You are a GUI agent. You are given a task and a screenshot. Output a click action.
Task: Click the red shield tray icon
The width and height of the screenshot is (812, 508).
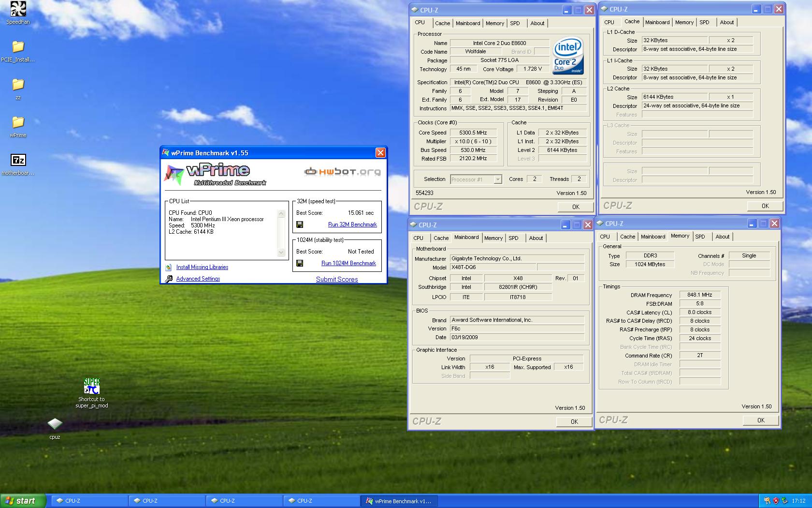point(776,501)
